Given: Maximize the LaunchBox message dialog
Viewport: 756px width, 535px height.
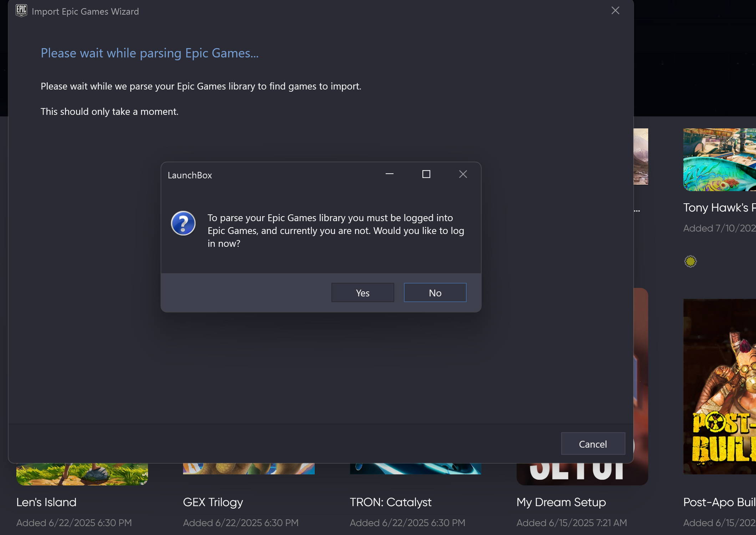Looking at the screenshot, I should point(426,174).
